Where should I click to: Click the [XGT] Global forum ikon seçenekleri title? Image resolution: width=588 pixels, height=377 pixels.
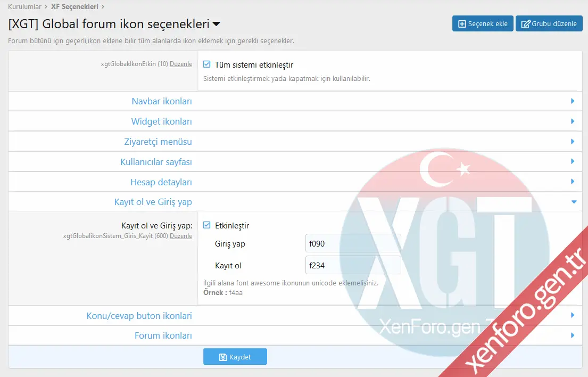coord(109,24)
